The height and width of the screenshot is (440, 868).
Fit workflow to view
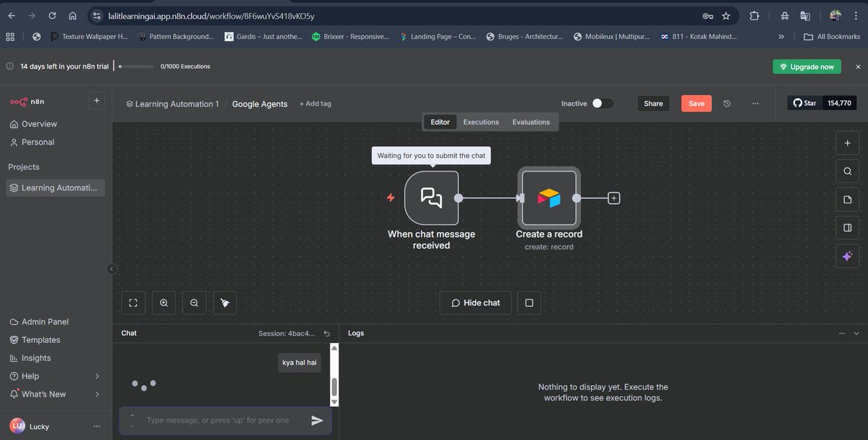(133, 303)
